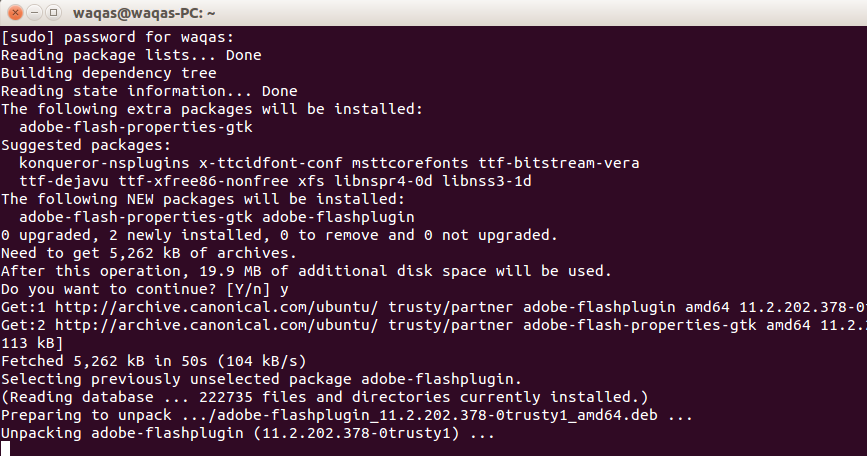Click the terminal cursor block at bottom

coord(5,448)
